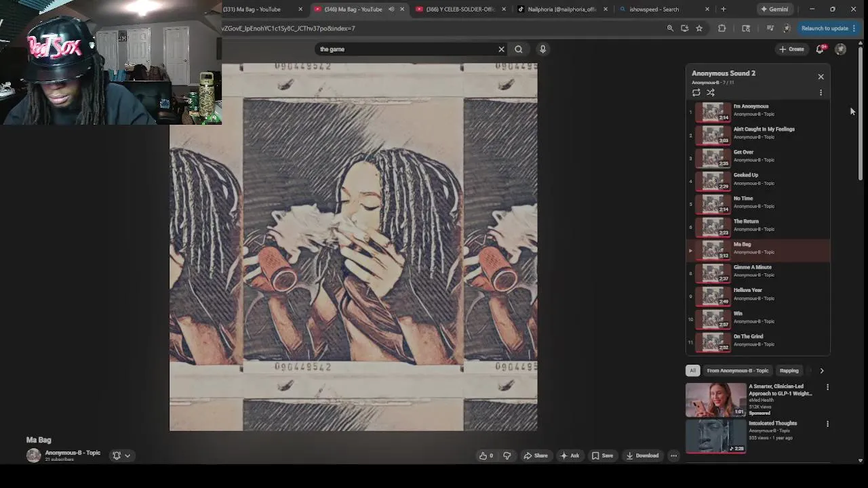The image size is (868, 488).
Task: Play "The Return" from the playlist
Action: click(758, 226)
